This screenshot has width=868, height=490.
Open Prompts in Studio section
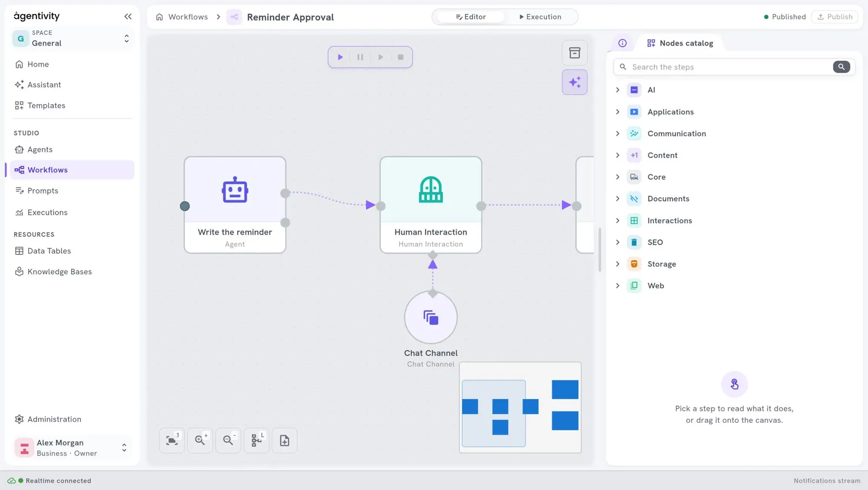(x=72, y=191)
